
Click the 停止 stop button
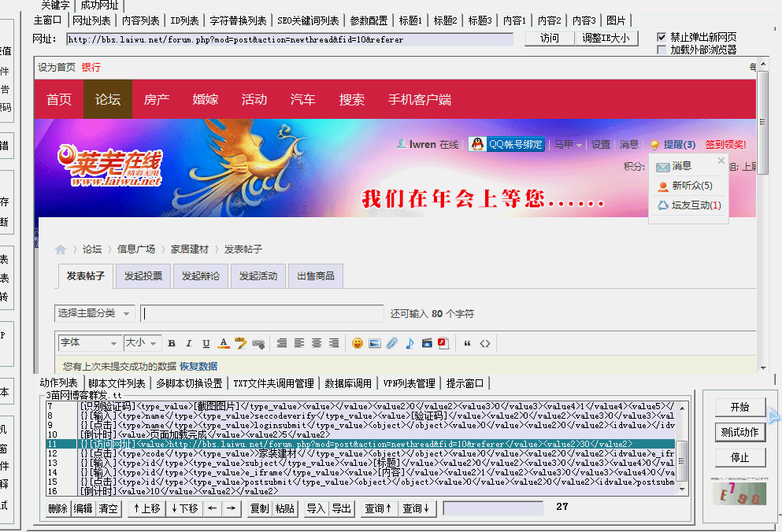[739, 457]
